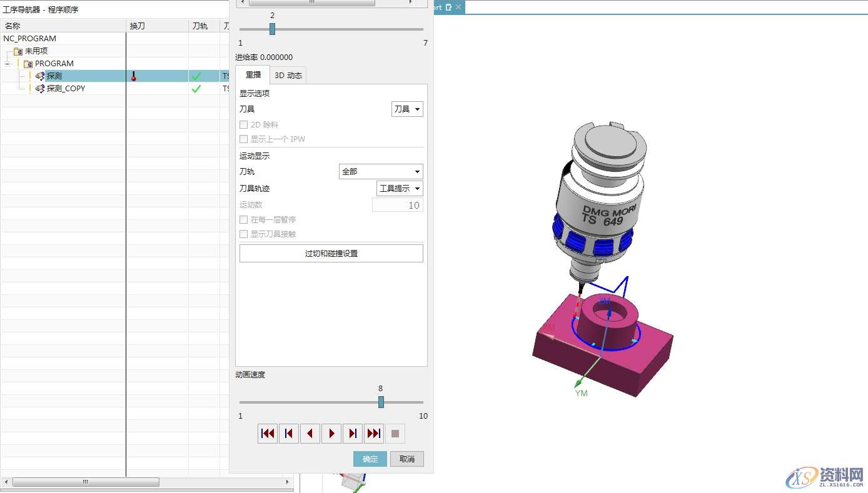Viewport: 868px width, 493px height.
Task: Step forward to next operation
Action: tap(353, 434)
